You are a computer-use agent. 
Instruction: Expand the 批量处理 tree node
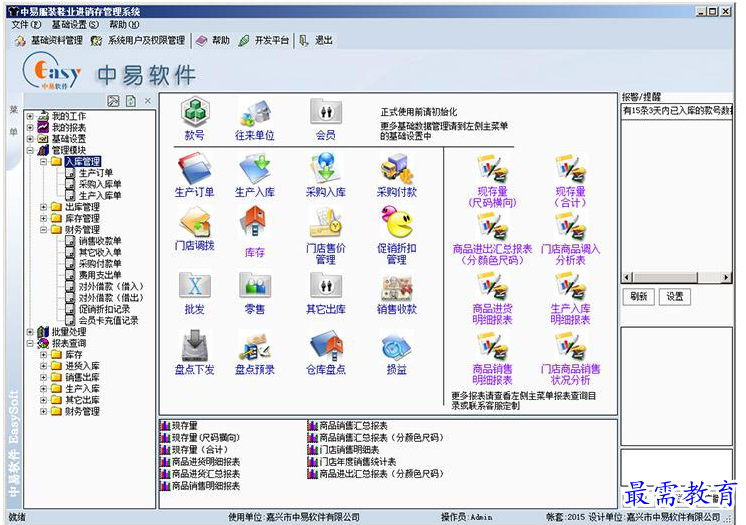click(30, 332)
